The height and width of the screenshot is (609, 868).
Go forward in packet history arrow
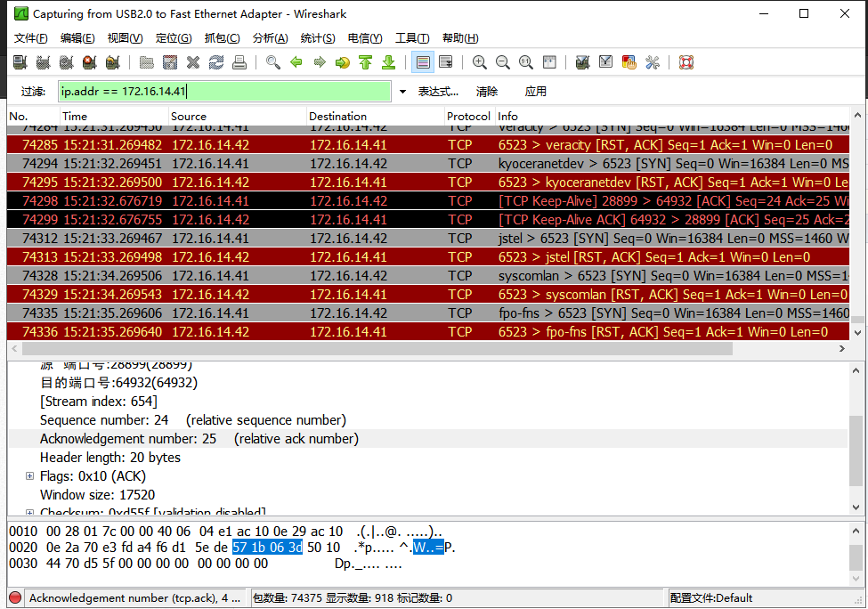coord(320,62)
